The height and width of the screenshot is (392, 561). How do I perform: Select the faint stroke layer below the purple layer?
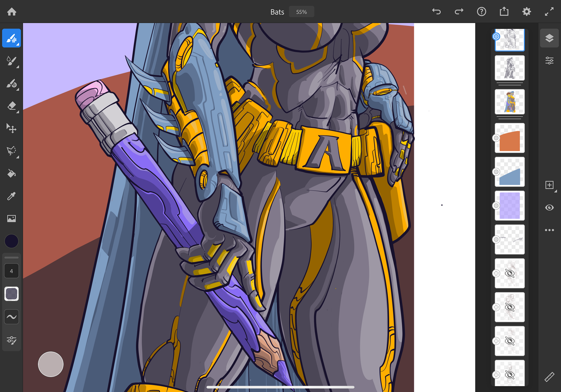(510, 240)
